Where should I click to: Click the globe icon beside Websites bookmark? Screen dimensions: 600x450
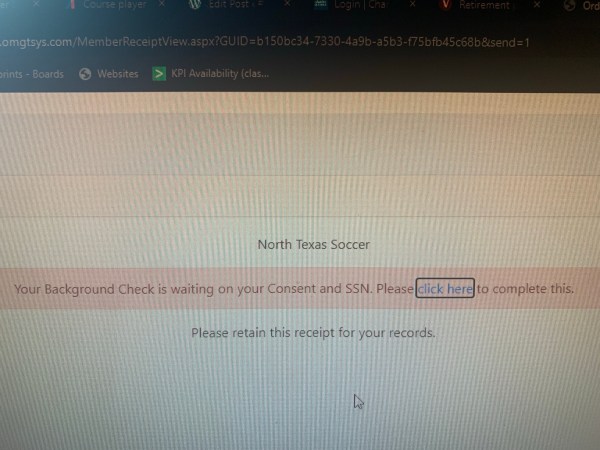(85, 74)
